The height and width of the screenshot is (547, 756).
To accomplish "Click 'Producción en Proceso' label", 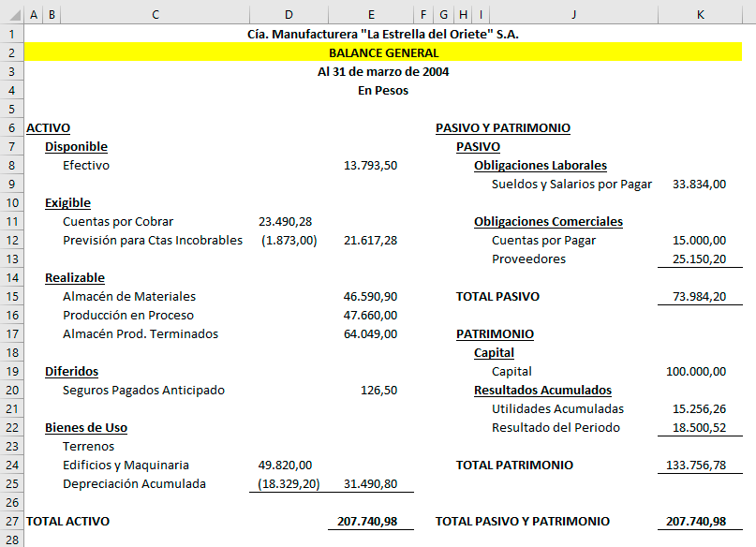I will point(128,316).
